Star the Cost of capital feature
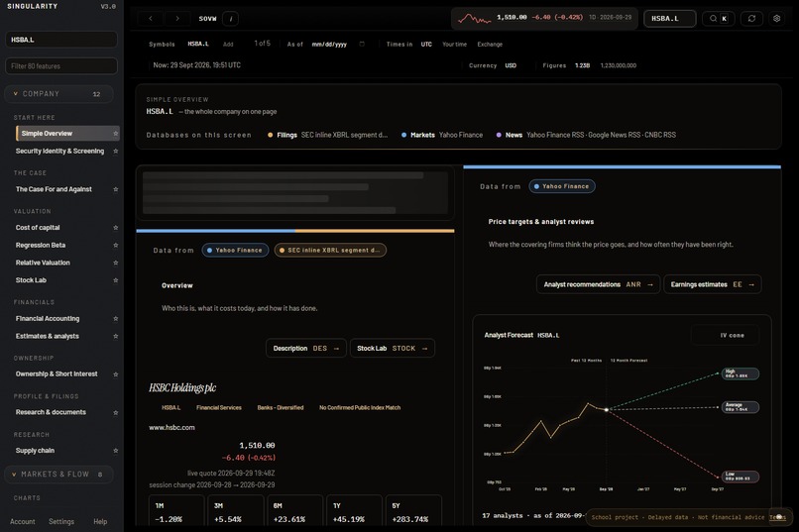Screen dimensions: 799x532 (x=116, y=228)
